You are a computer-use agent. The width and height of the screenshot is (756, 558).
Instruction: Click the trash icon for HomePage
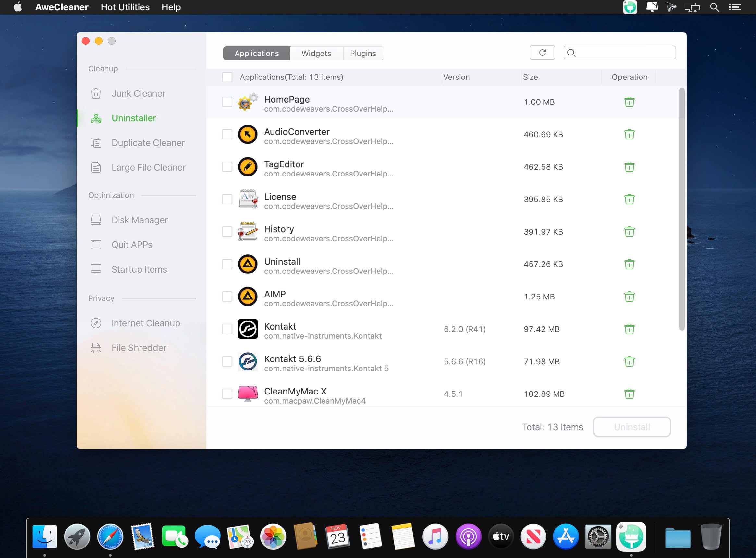coord(629,102)
